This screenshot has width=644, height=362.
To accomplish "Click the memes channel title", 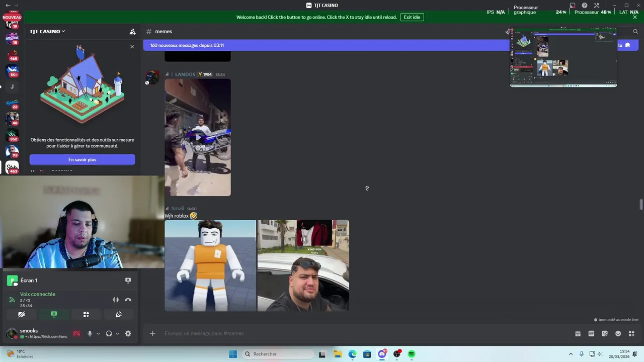I will 164,31.
